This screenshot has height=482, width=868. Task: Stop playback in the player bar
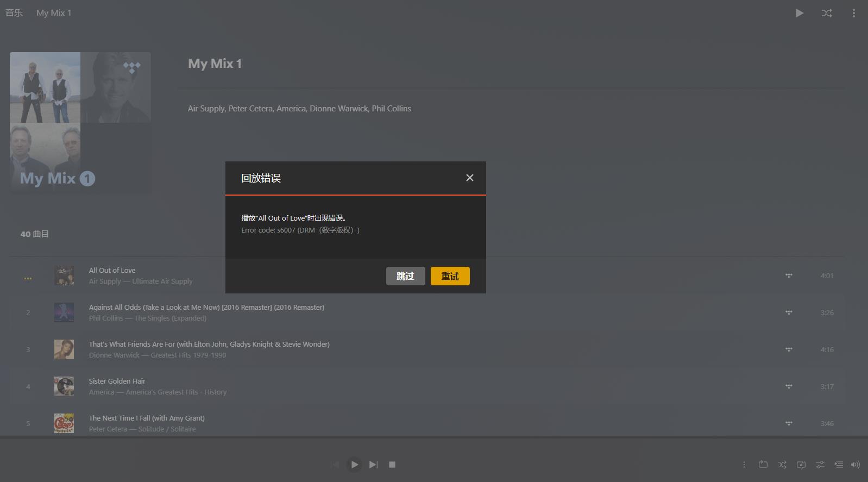(x=392, y=465)
